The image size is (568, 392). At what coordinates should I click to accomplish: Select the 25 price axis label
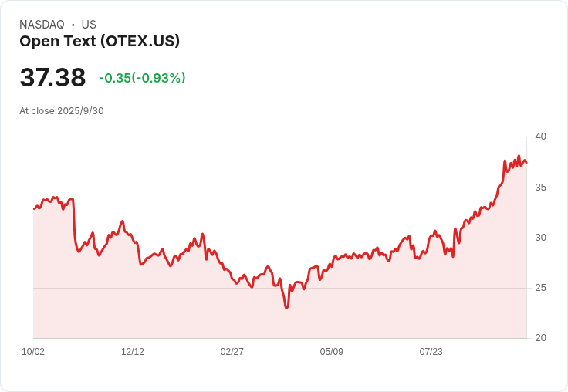click(540, 288)
